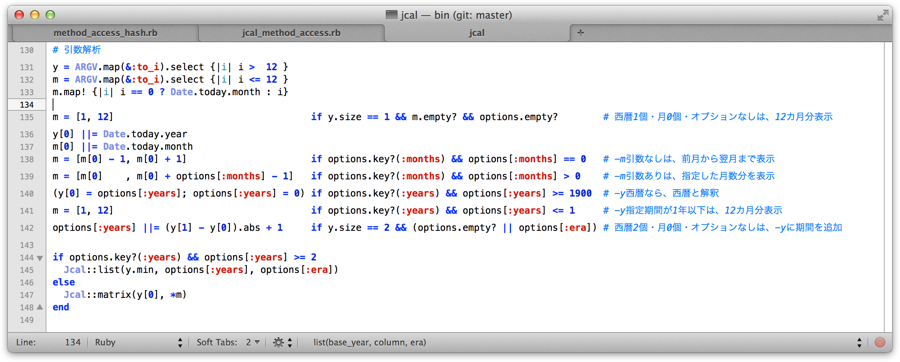The image size is (900, 362).
Task: Click 'options.empty?' on line 135
Action: pyautogui.click(x=518, y=117)
